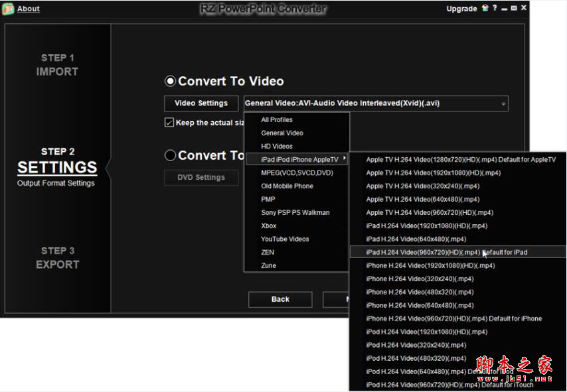567x392 pixels.
Task: Choose Old Mobile Phone category
Action: tap(297, 186)
